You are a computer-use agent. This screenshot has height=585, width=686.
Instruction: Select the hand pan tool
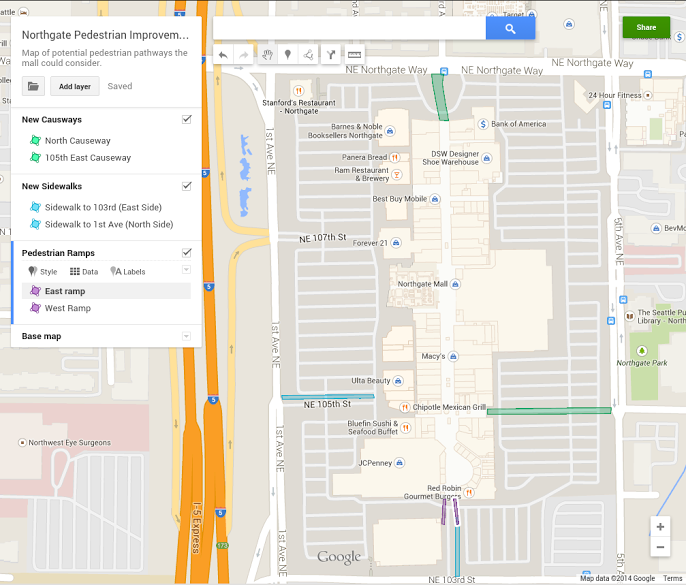(267, 55)
